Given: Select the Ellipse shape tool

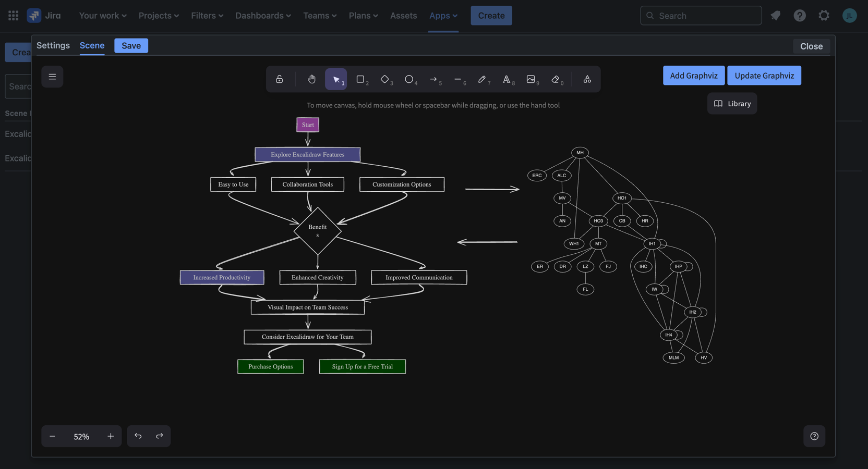Looking at the screenshot, I should [x=409, y=79].
